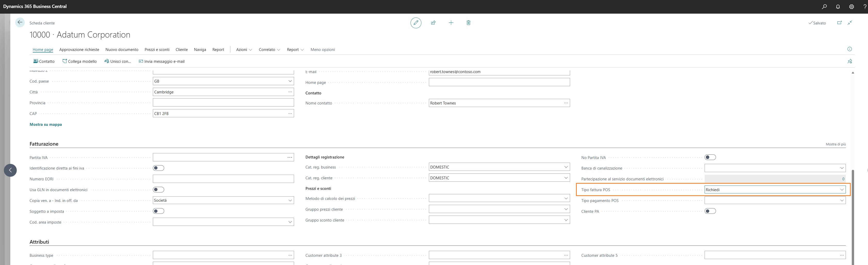Expand Cod. area imposte dropdown
Image resolution: width=868 pixels, height=265 pixels.
tap(290, 222)
